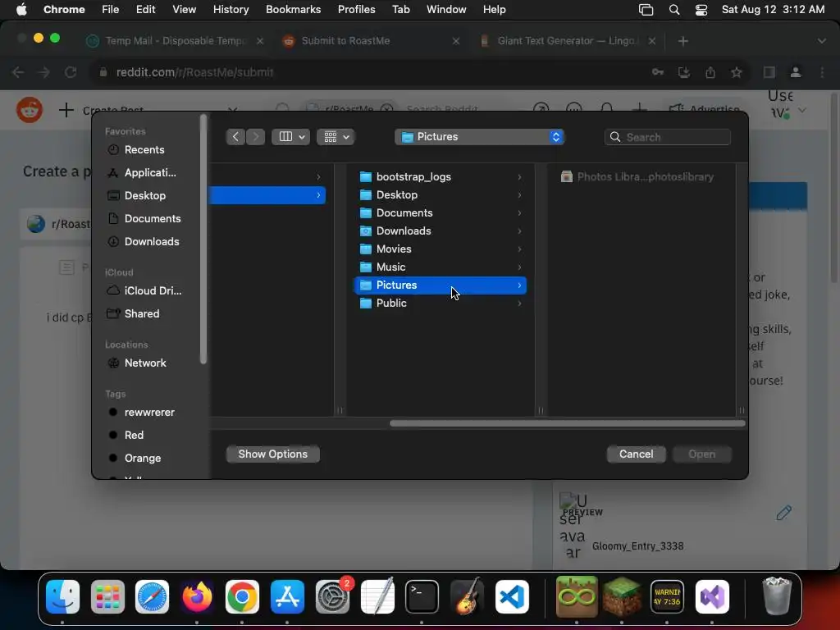The width and height of the screenshot is (840, 630).
Task: Open the Chrome password key icon
Action: [x=658, y=72]
